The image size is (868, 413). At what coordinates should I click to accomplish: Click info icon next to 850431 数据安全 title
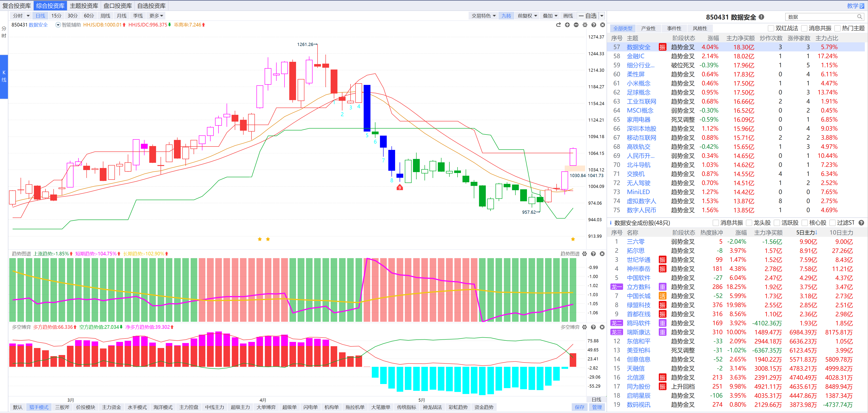[x=761, y=17]
